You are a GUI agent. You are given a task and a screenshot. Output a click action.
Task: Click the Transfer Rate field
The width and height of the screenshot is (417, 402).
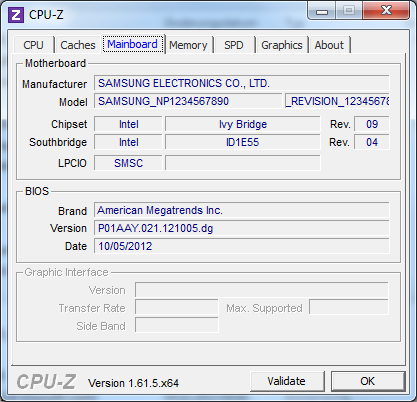[x=177, y=307]
